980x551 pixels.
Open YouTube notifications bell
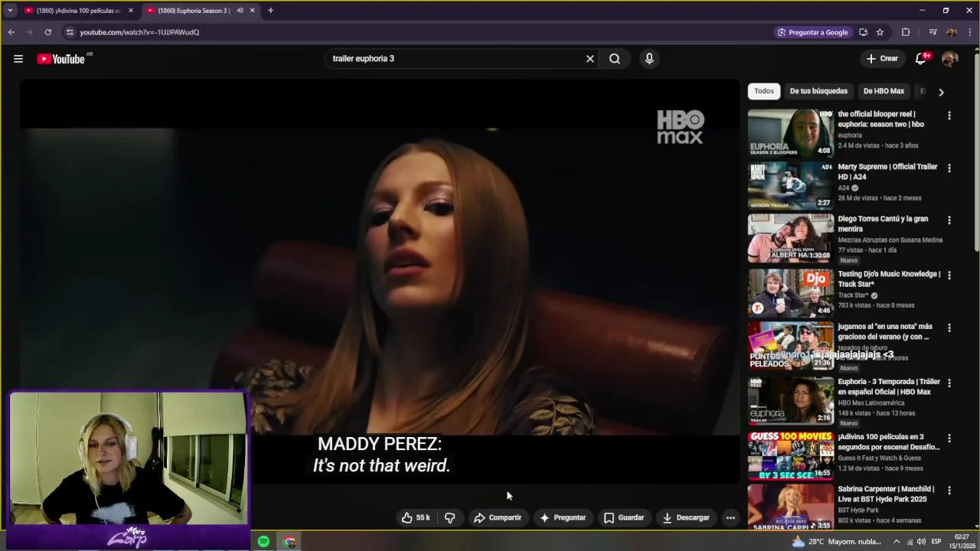point(922,58)
